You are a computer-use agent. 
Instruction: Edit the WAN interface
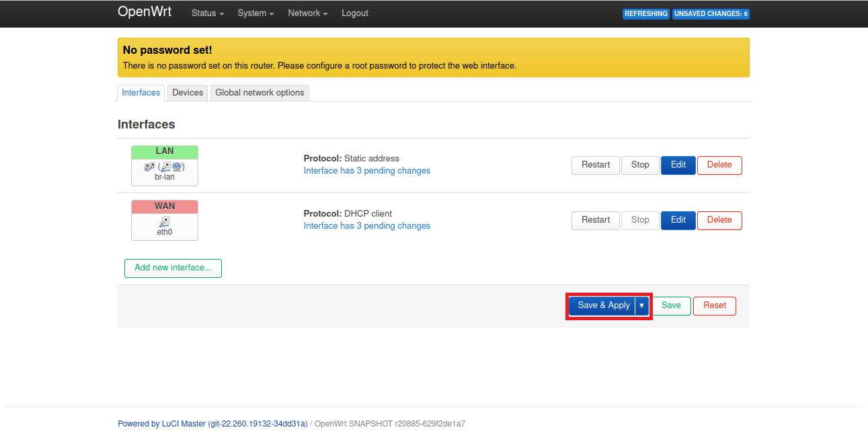[x=678, y=220]
